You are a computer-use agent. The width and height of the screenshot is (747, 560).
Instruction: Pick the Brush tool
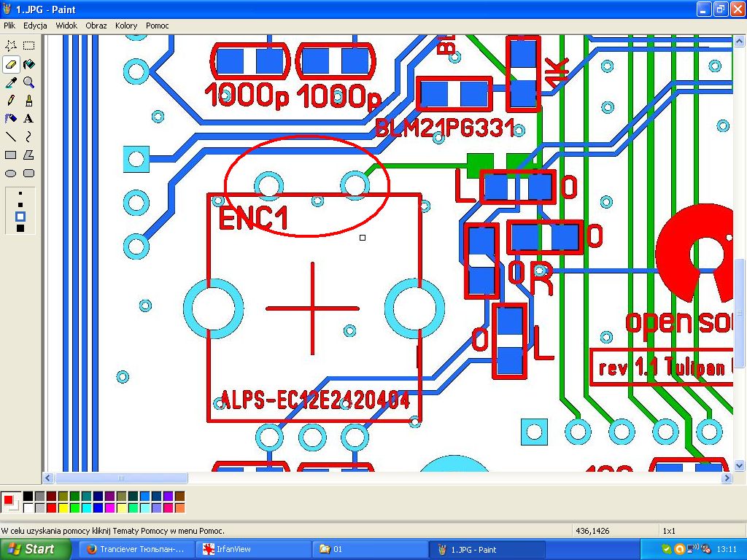[x=28, y=101]
